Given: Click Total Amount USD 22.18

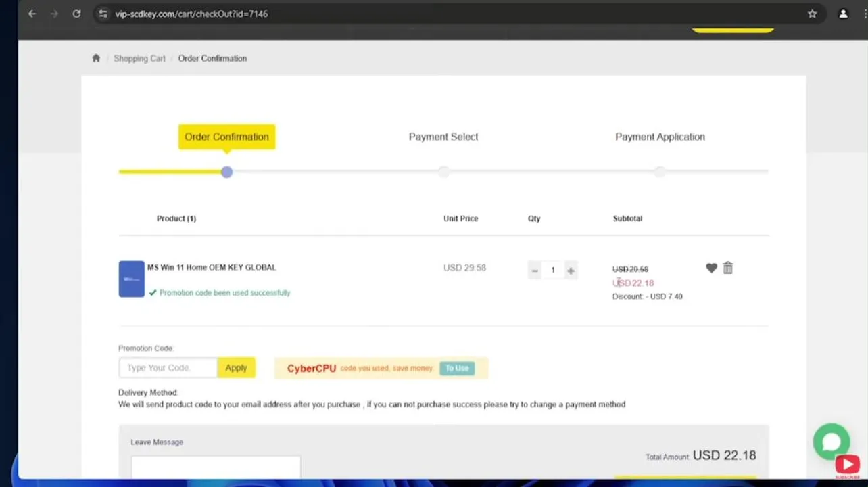Looking at the screenshot, I should coord(701,455).
